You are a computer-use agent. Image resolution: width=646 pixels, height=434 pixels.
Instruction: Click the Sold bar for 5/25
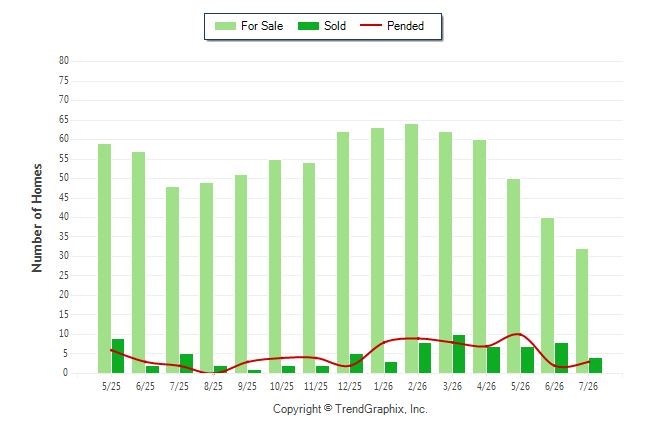118,356
